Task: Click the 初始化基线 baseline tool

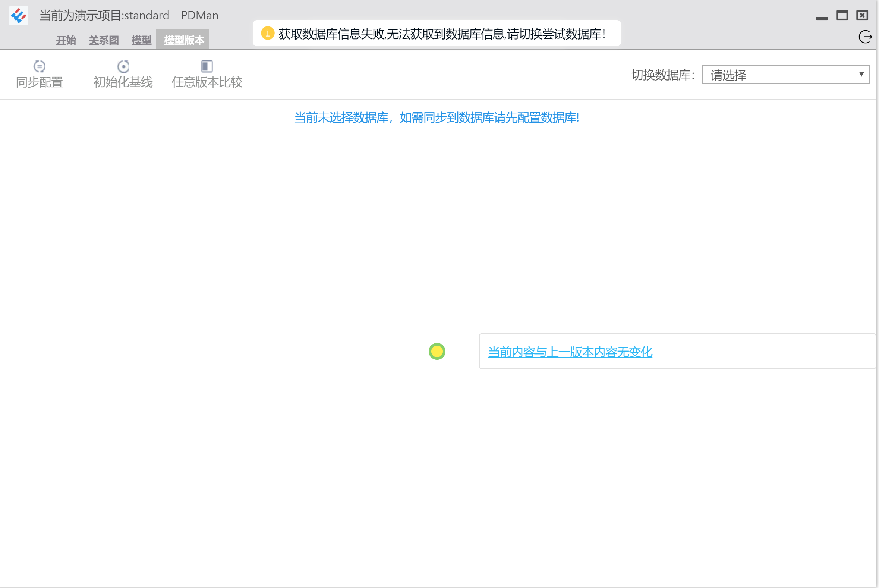Action: (x=123, y=75)
